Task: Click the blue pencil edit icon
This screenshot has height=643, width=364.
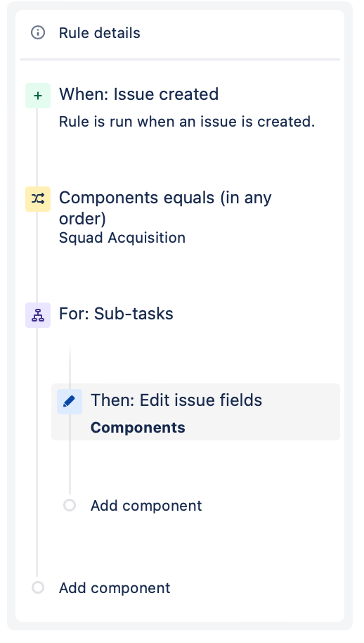Action: tap(70, 402)
